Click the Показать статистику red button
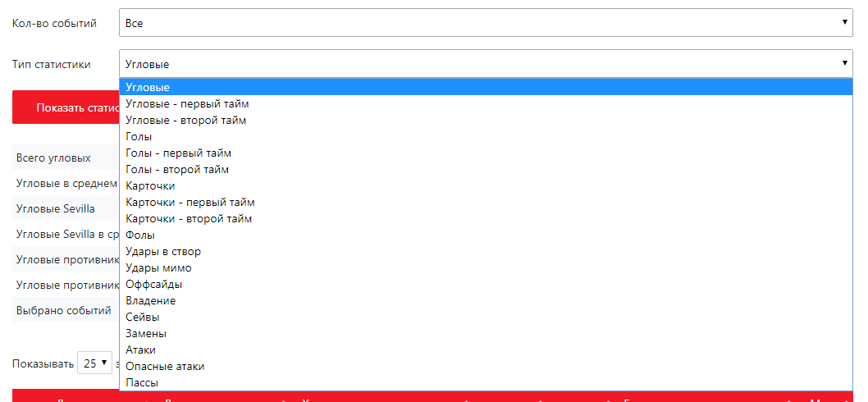 click(66, 107)
